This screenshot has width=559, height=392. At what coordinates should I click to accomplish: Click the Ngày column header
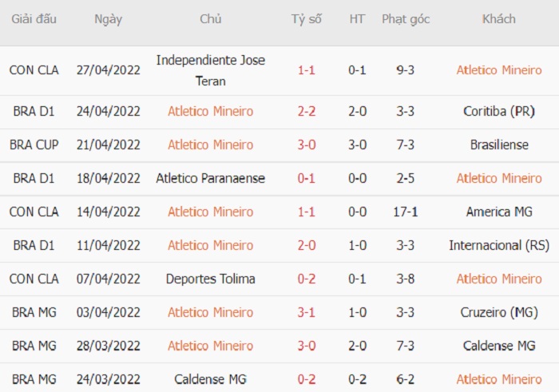coord(108,19)
